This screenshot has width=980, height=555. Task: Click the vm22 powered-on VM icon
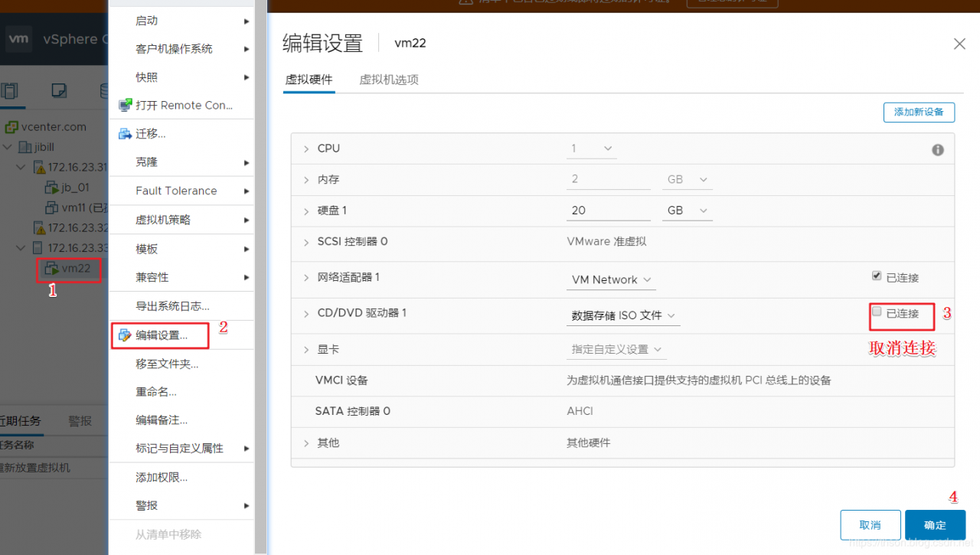(x=52, y=268)
